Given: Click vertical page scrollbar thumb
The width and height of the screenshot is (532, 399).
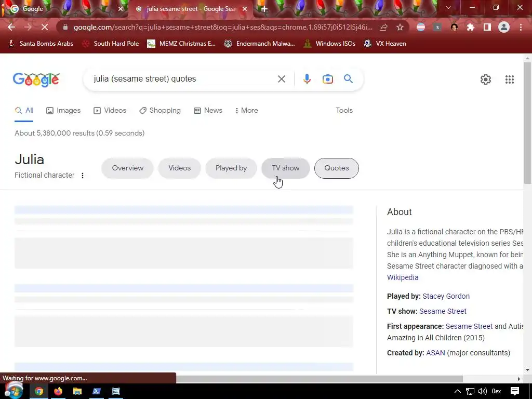Looking at the screenshot, I should (527, 123).
